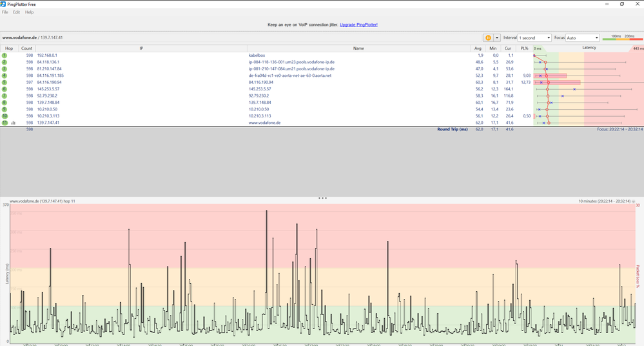Click the PL% column header

click(524, 48)
